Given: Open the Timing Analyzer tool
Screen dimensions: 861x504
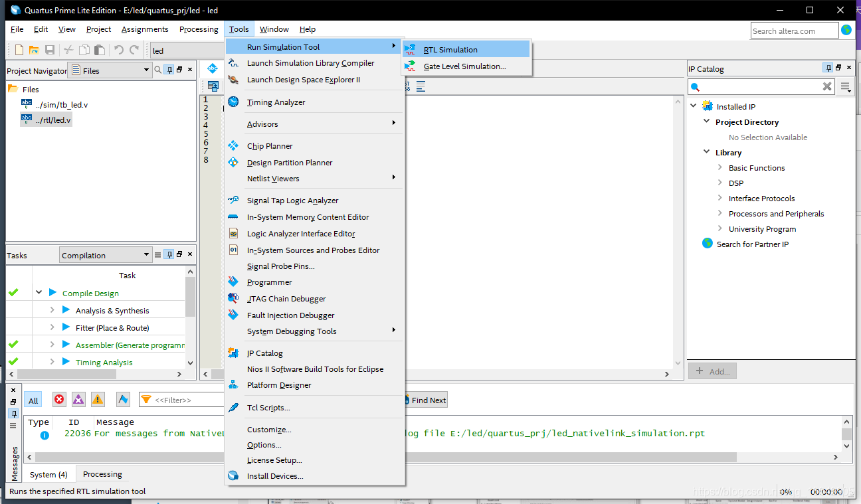Looking at the screenshot, I should pos(315,102).
